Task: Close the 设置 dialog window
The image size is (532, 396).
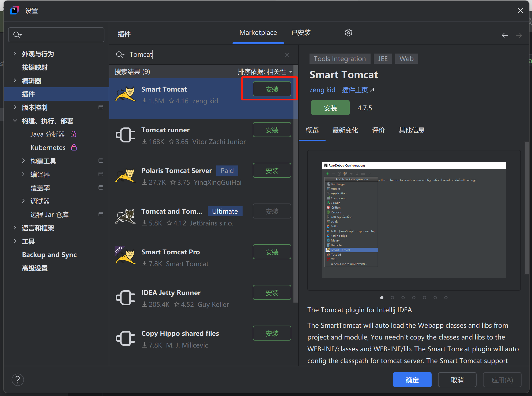Action: 520,11
